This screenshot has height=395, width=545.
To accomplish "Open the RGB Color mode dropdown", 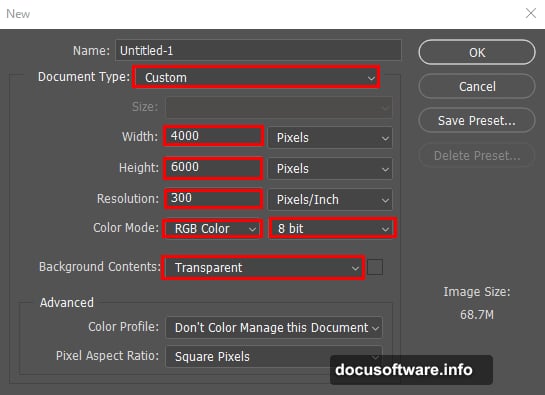I will tap(213, 228).
